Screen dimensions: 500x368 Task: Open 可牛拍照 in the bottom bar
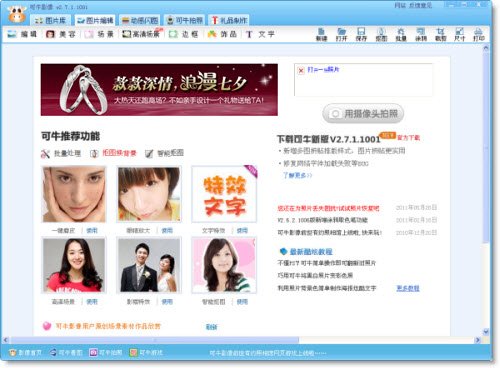[x=106, y=352]
